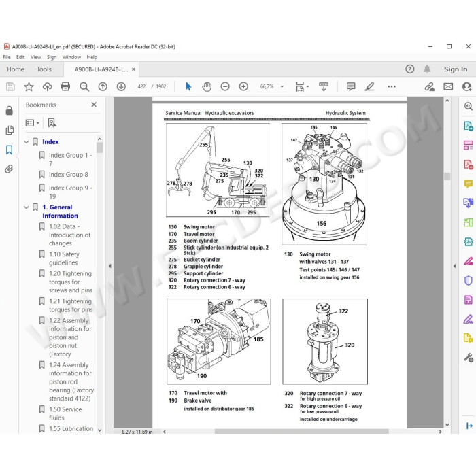Add a sticky note comment
The width and height of the screenshot is (476, 476).
pos(351,87)
